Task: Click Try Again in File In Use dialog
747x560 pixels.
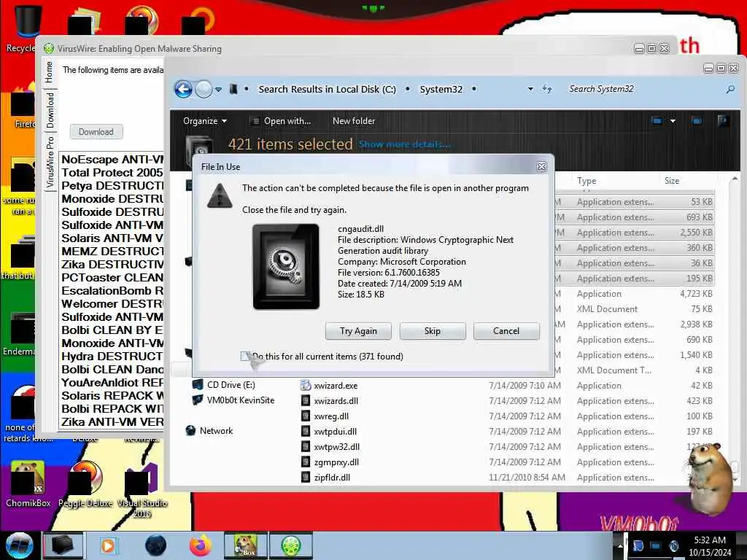Action: 358,331
